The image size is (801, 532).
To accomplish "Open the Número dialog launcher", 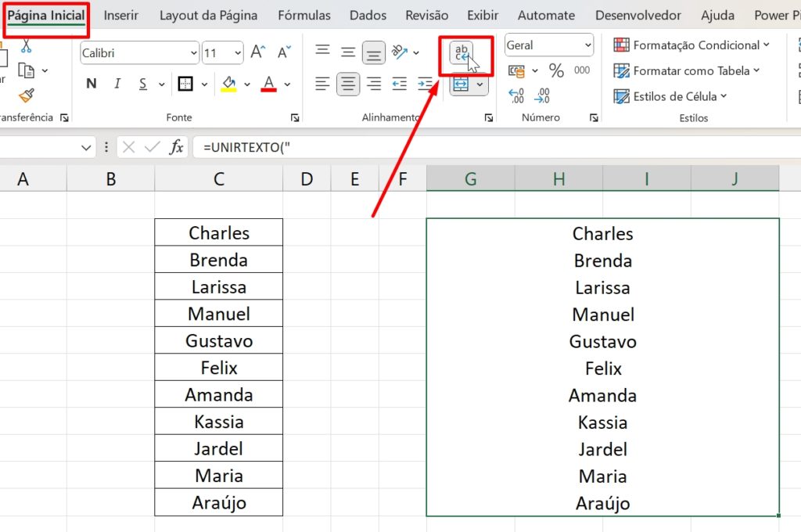I will (x=593, y=117).
